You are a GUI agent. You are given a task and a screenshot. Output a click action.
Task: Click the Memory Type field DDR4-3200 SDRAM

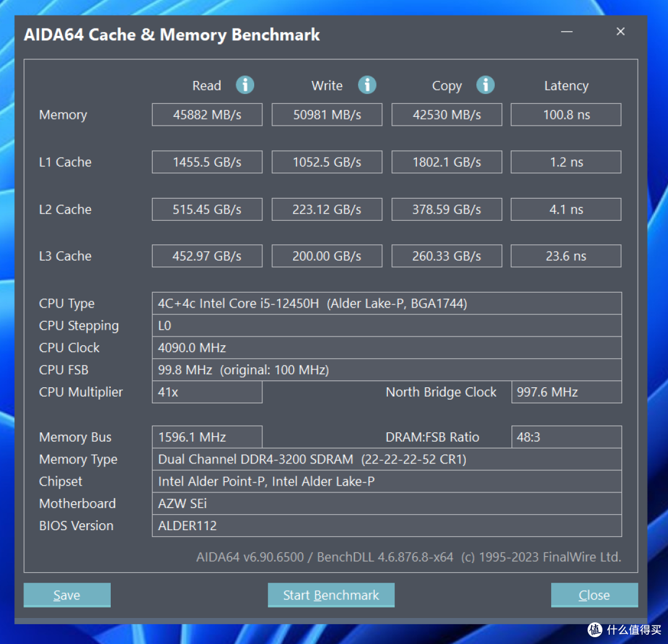pyautogui.click(x=387, y=459)
